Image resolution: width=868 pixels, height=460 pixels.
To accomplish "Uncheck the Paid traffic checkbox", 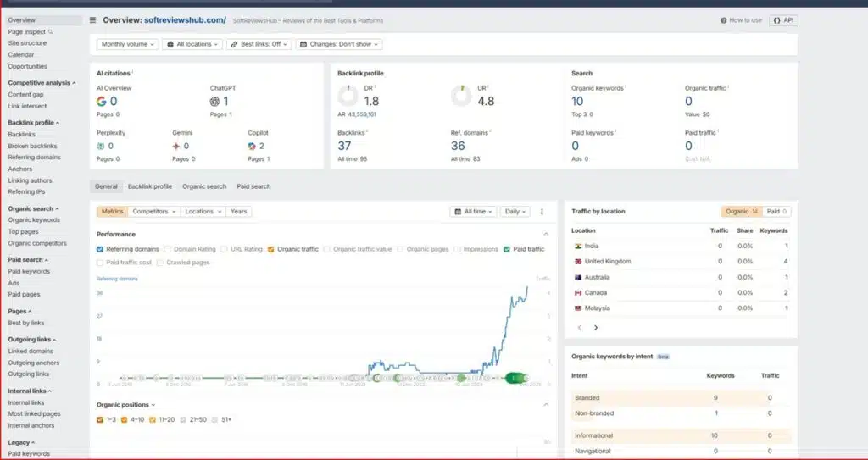I will (x=507, y=249).
